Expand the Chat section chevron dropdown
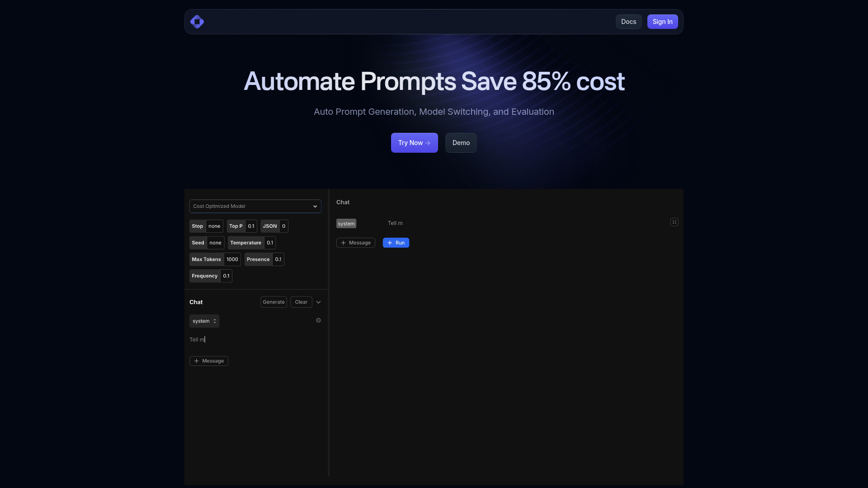This screenshot has height=488, width=868. click(318, 302)
